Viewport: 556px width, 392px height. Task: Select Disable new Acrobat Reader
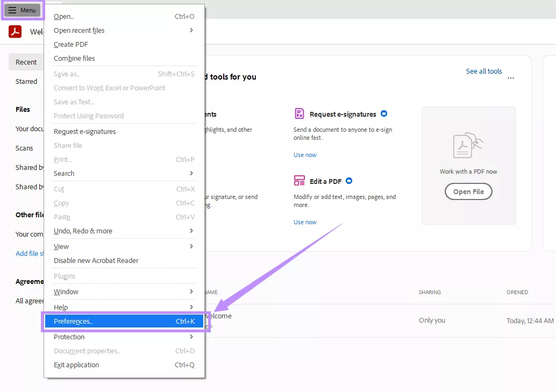[x=96, y=260]
